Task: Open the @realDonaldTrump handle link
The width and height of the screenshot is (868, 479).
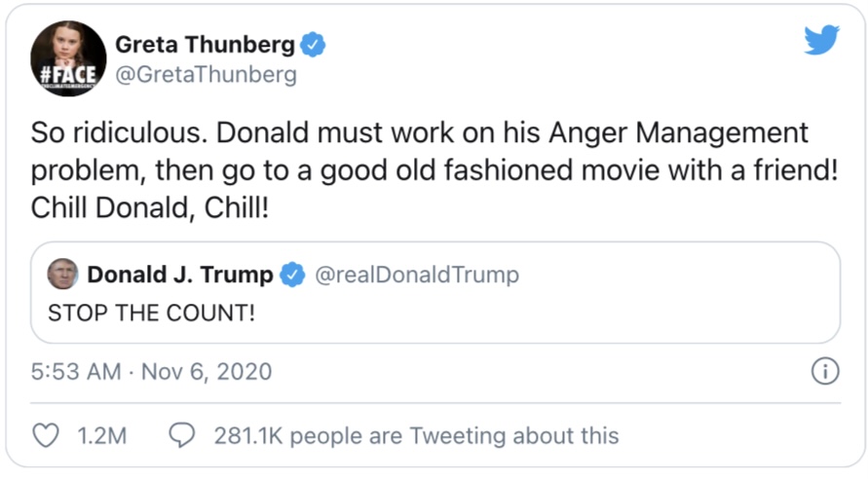Action: [416, 276]
